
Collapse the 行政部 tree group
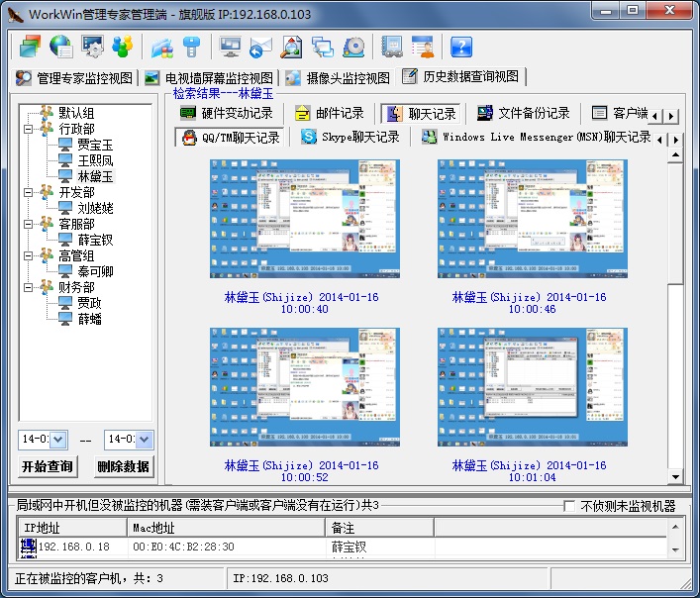pos(28,129)
